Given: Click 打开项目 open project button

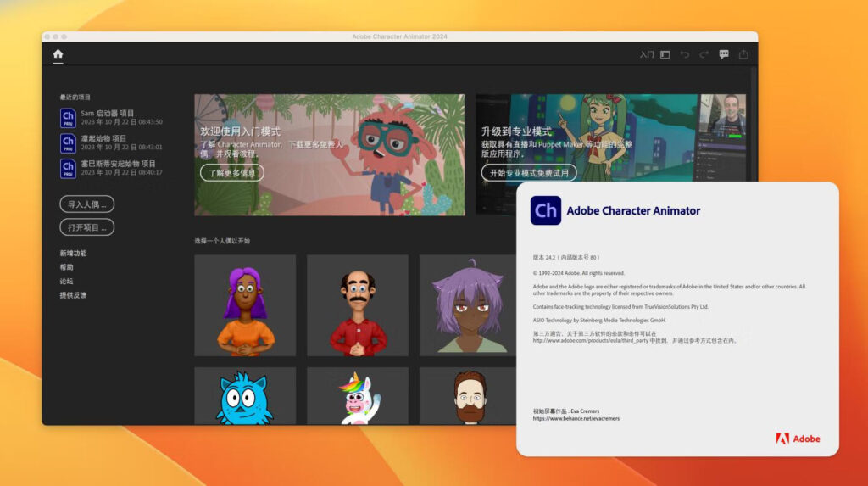Looking at the screenshot, I should [87, 228].
